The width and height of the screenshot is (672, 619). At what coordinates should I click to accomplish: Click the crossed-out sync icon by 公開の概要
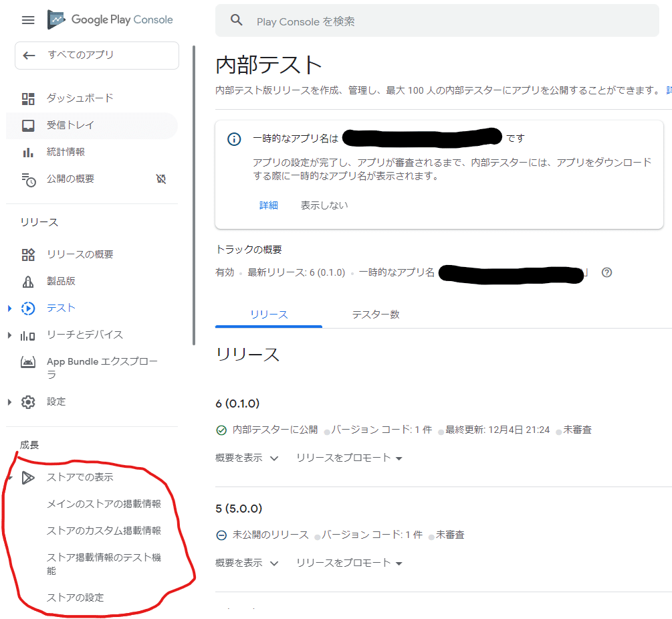tap(161, 179)
